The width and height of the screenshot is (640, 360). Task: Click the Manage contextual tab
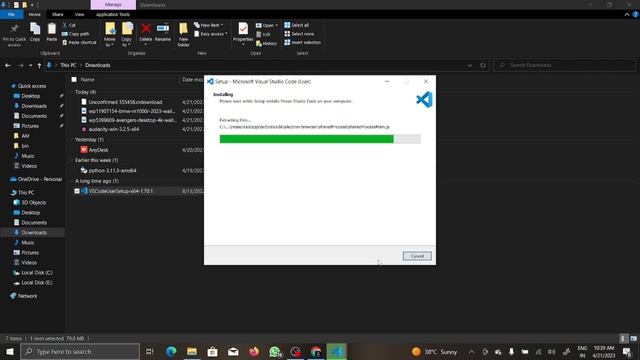tap(113, 5)
